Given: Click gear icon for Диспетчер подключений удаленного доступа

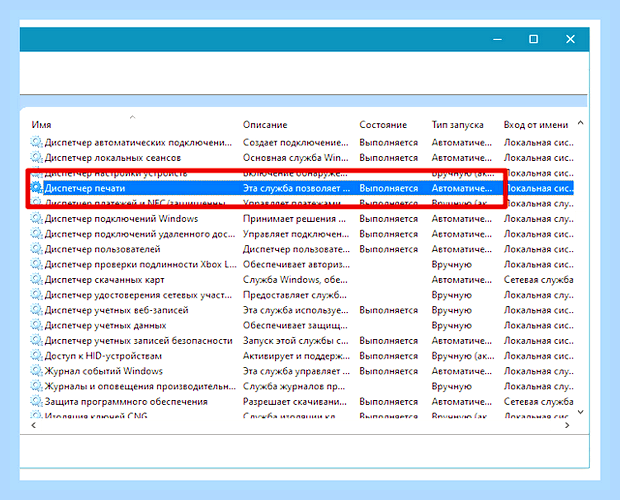Looking at the screenshot, I should click(x=36, y=234).
